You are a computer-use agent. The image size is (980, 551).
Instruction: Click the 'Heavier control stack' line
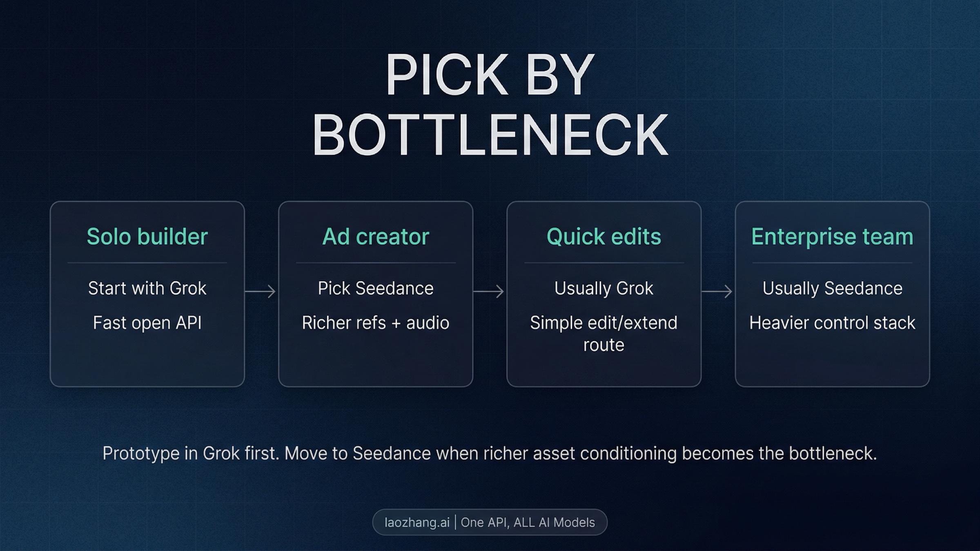[832, 323]
